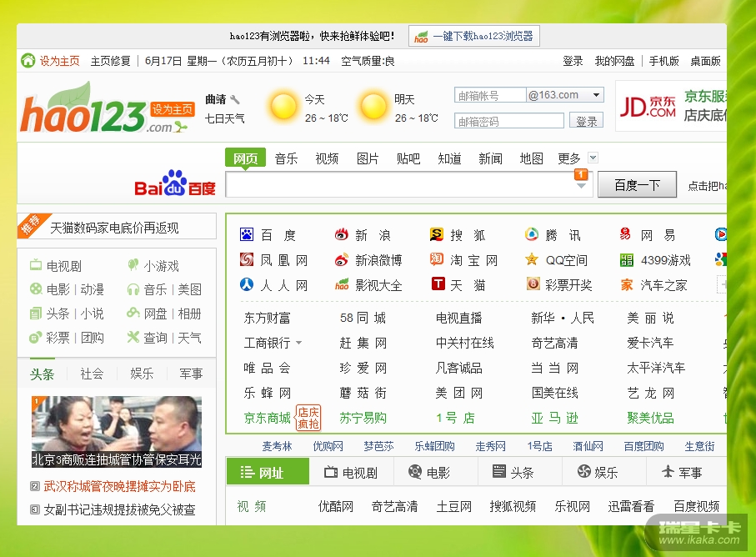Click 主页修复 in top bar
The image size is (756, 557).
[110, 61]
